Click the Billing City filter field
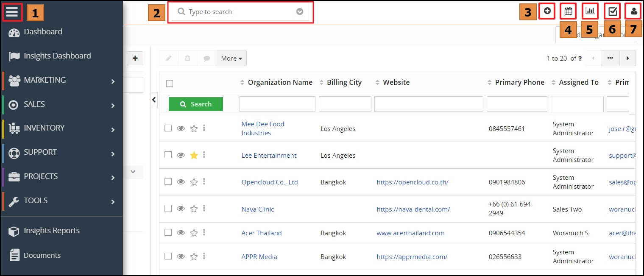Image resolution: width=644 pixels, height=276 pixels. [345, 104]
